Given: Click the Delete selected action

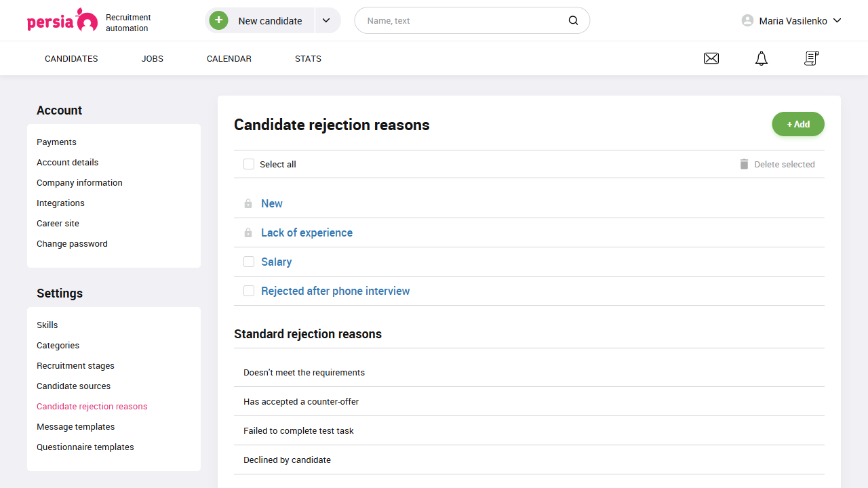Looking at the screenshot, I should pos(783,164).
